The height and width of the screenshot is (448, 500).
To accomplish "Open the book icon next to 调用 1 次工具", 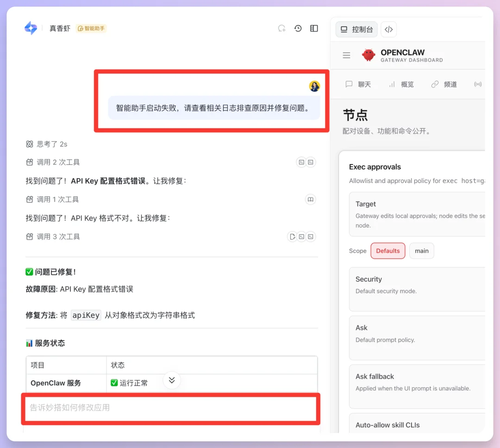I will [310, 199].
